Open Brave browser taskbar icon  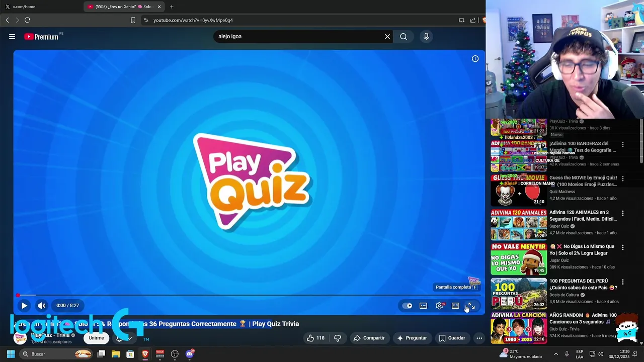(145, 354)
